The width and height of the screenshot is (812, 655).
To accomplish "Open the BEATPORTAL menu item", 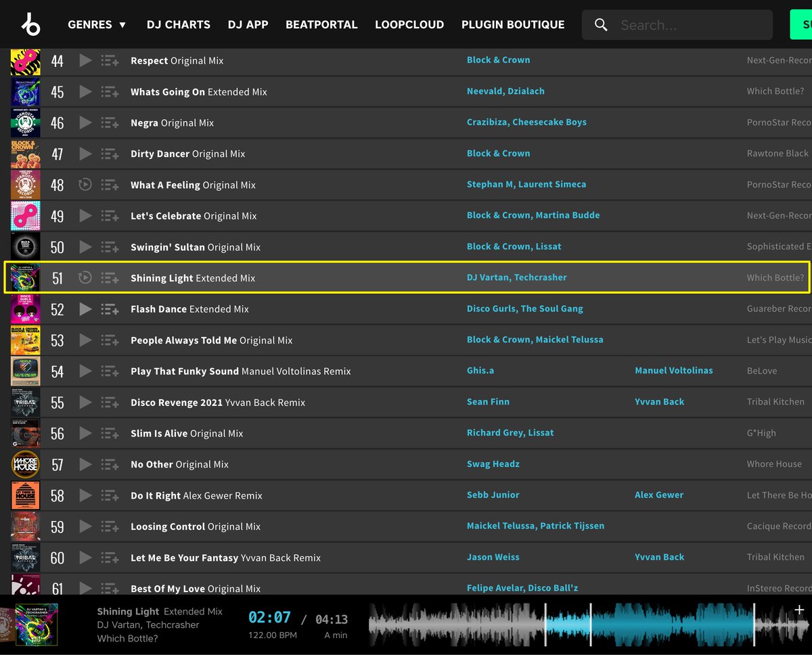I will 321,24.
